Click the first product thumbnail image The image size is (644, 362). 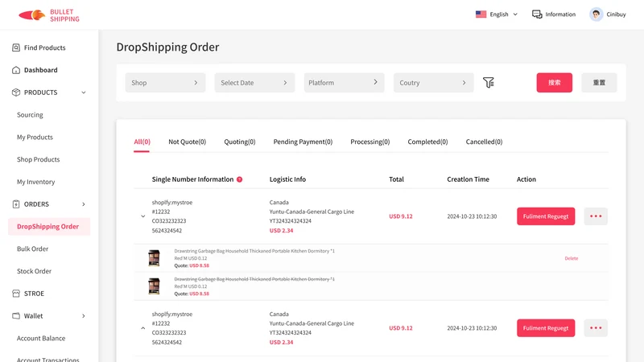[x=154, y=258]
